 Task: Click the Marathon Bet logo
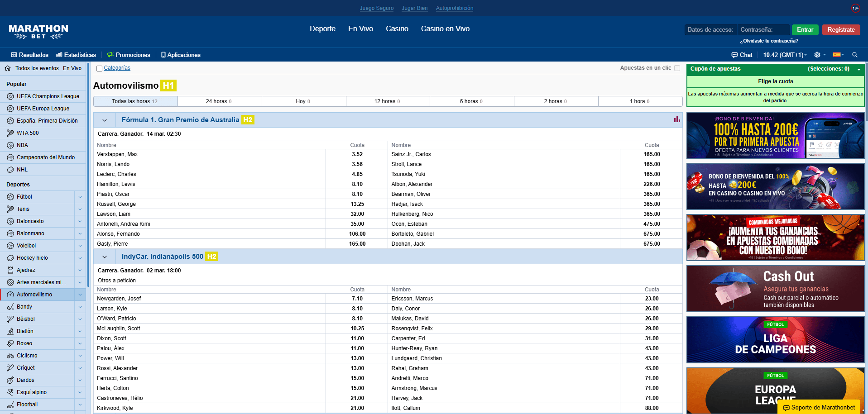click(38, 32)
